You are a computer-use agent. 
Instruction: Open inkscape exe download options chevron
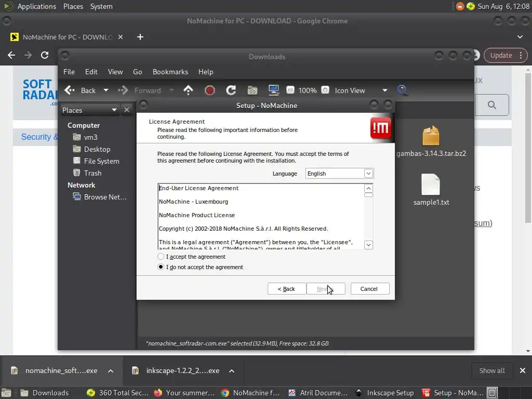pyautogui.click(x=232, y=371)
